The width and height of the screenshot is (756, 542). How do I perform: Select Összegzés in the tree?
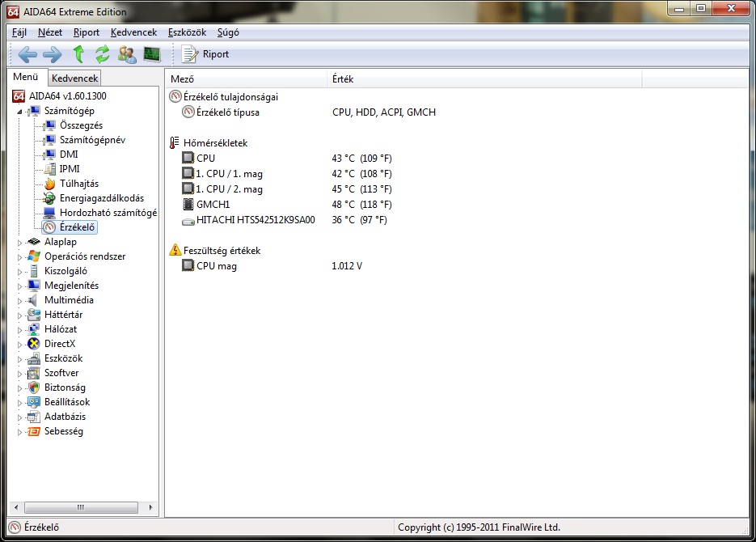tap(81, 125)
